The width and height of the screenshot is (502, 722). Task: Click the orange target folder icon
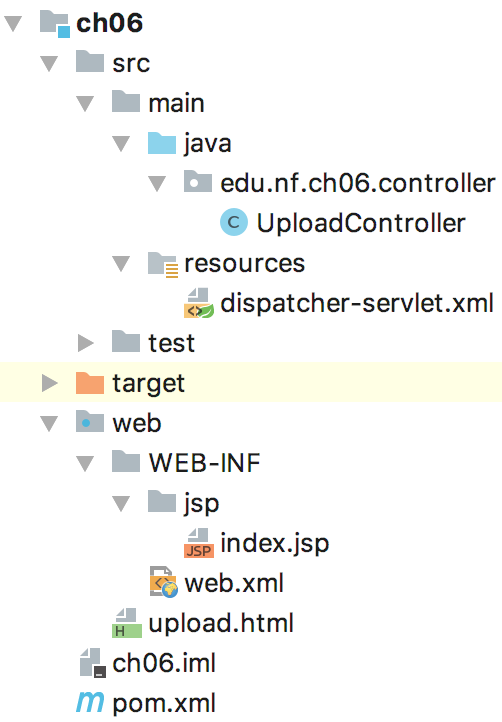(x=90, y=382)
